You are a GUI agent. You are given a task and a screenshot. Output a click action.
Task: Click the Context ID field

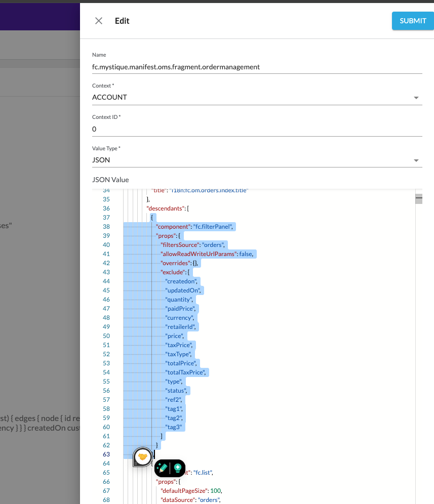point(257,129)
